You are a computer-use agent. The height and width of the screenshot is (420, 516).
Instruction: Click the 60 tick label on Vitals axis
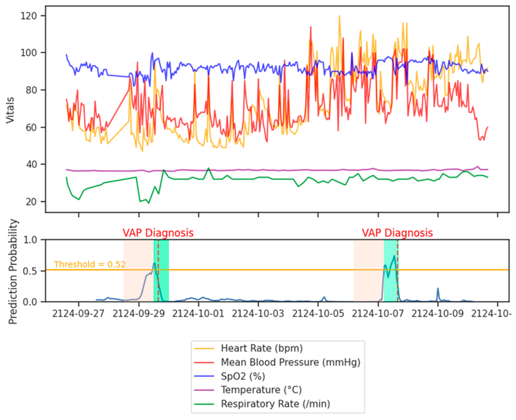pyautogui.click(x=31, y=127)
